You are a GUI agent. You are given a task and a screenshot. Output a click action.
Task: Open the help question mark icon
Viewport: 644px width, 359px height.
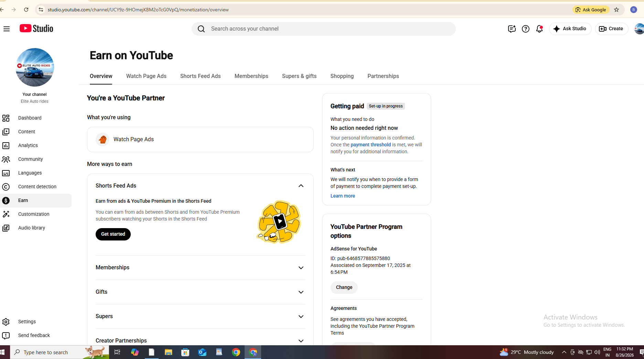click(x=526, y=29)
